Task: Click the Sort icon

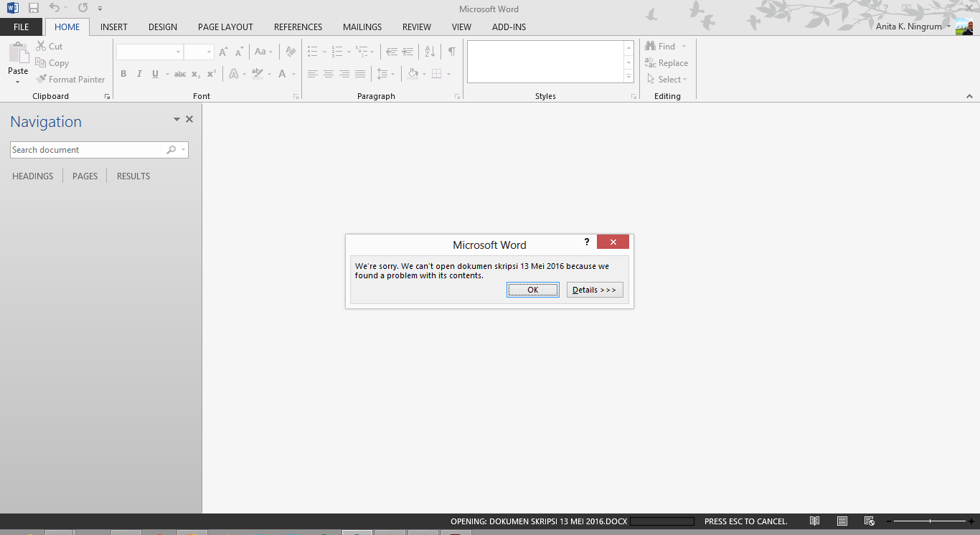Action: [x=430, y=52]
